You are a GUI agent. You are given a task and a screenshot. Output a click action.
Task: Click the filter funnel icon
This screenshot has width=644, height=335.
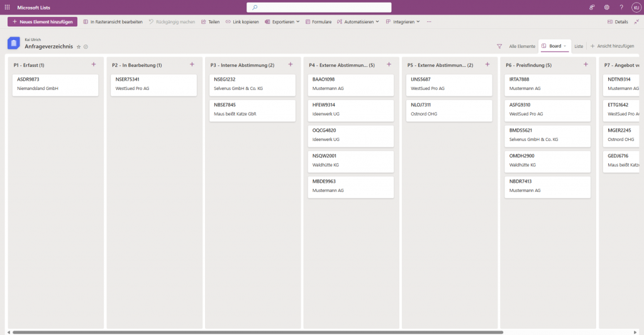point(499,46)
